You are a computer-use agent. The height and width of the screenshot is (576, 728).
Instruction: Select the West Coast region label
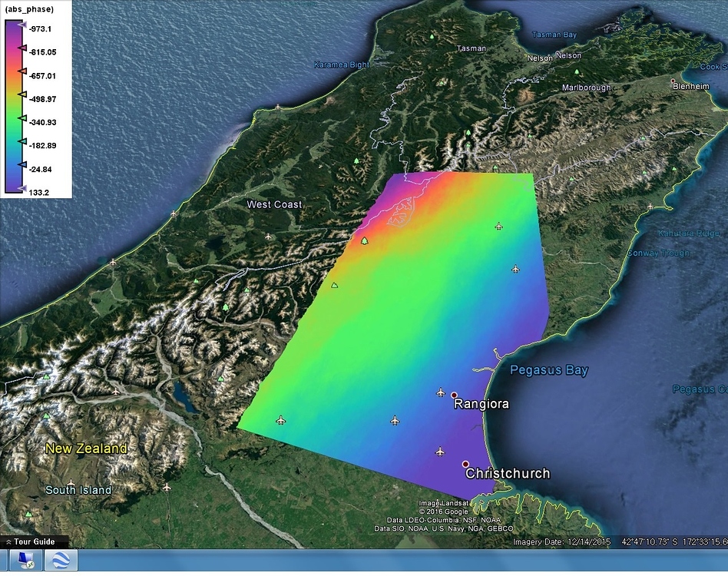pyautogui.click(x=274, y=204)
